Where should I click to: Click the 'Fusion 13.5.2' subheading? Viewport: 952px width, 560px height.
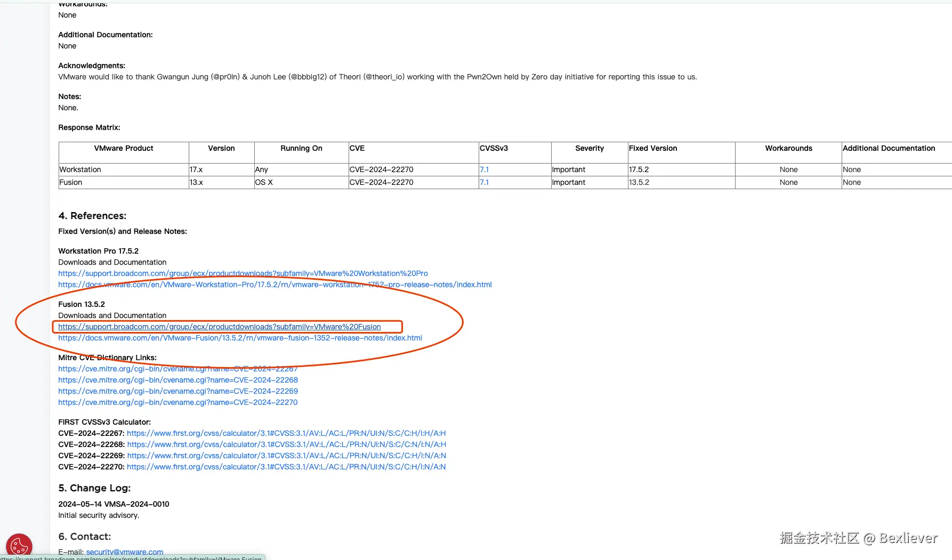click(82, 304)
